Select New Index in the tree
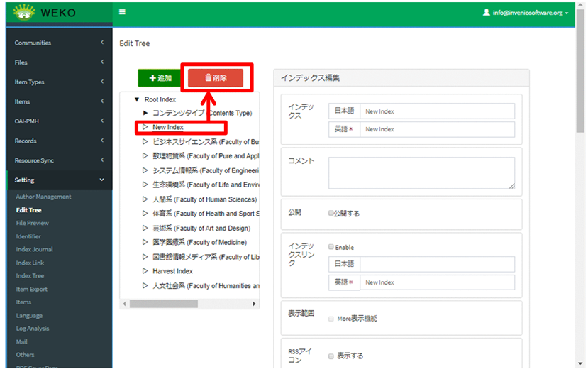The height and width of the screenshot is (379, 588). [168, 128]
